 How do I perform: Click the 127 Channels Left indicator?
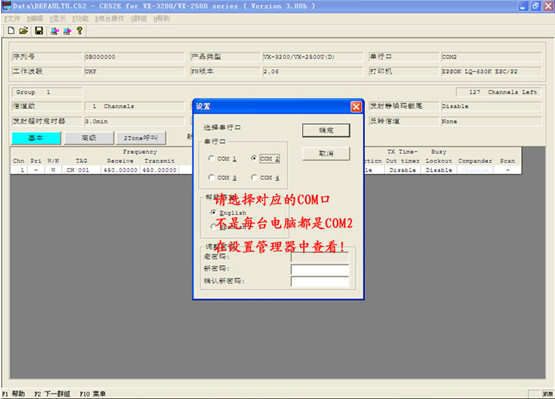[x=498, y=92]
